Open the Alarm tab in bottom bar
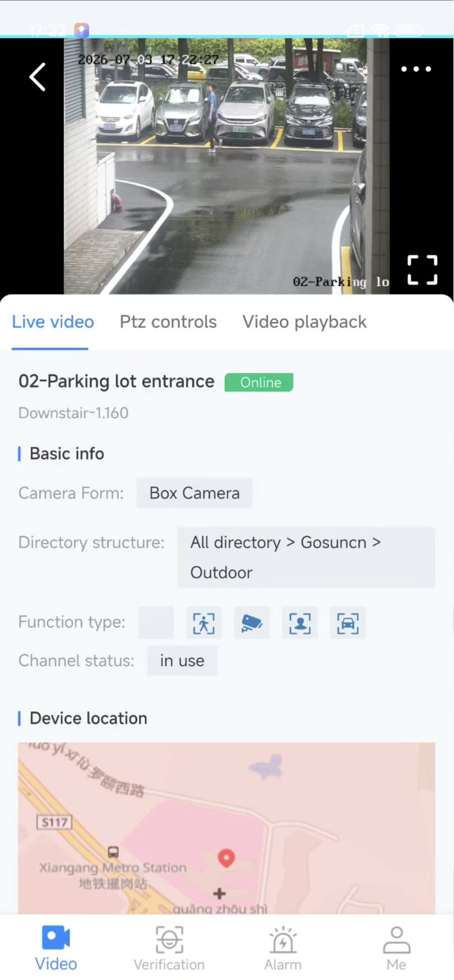This screenshot has width=454, height=980. pyautogui.click(x=283, y=948)
